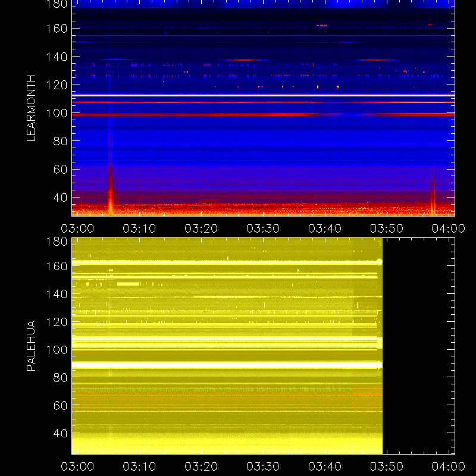The image size is (476, 476).
Task: Click the 03:20 time label under Palehua plot
Action: pyautogui.click(x=201, y=466)
